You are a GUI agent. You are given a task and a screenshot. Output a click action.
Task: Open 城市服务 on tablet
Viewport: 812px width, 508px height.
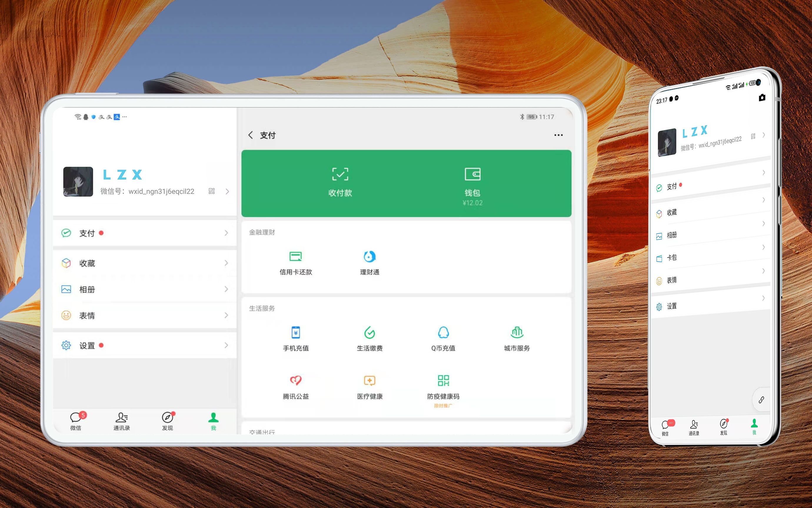(517, 339)
